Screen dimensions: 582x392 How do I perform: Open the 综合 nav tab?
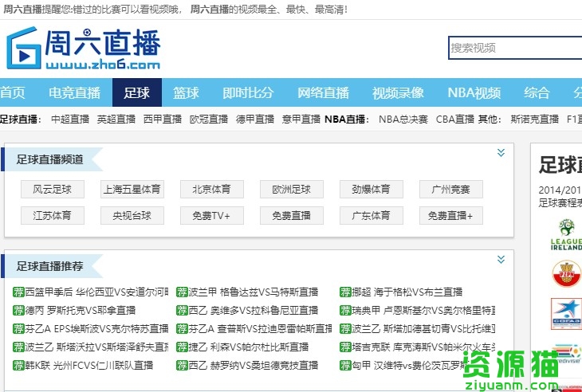pyautogui.click(x=537, y=92)
